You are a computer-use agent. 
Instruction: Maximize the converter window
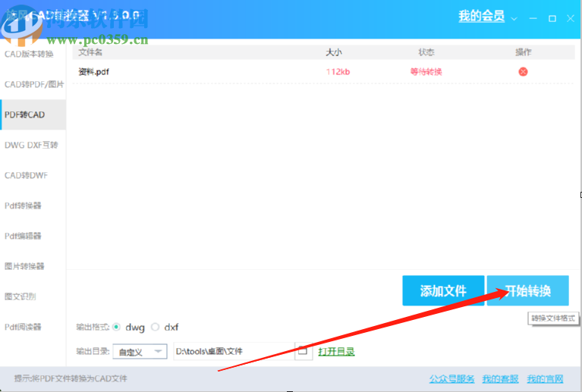click(552, 18)
